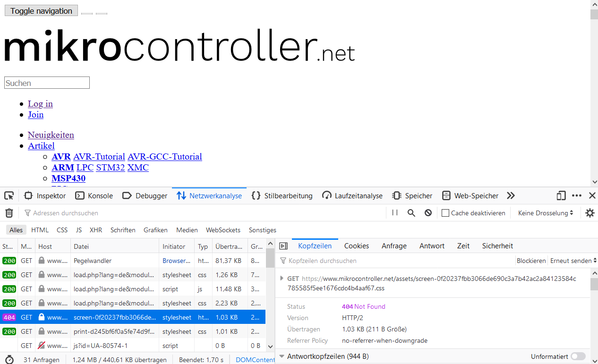Click performance analysis stopwatch icon
Image resolution: width=598 pixels, height=364 pixels.
pyautogui.click(x=9, y=360)
